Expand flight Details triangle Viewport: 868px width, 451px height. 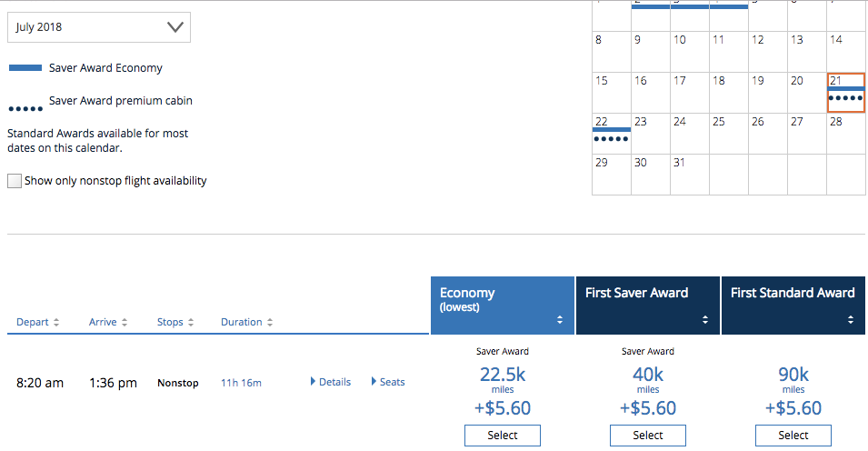[314, 382]
